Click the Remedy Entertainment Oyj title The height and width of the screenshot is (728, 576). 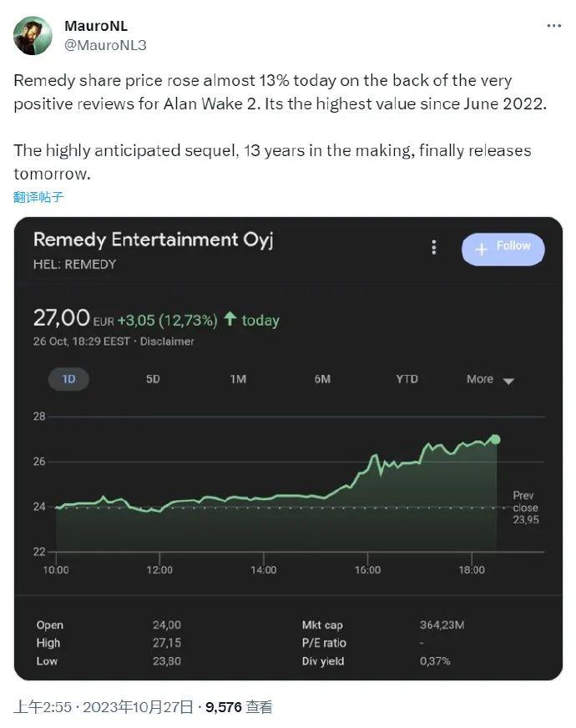click(x=153, y=240)
